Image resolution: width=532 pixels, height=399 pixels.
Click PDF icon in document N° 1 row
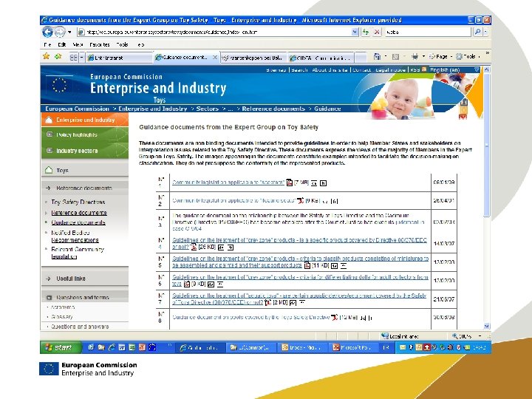click(290, 183)
